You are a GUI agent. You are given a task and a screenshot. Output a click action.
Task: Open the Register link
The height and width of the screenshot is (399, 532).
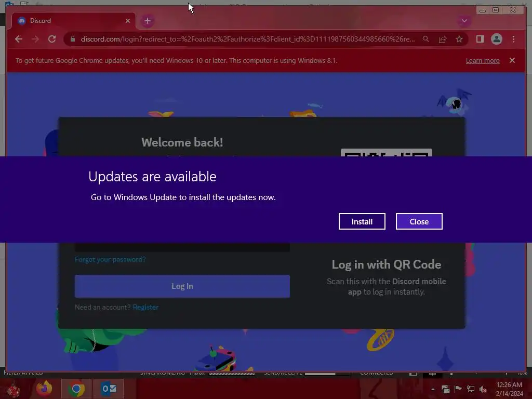tap(145, 308)
